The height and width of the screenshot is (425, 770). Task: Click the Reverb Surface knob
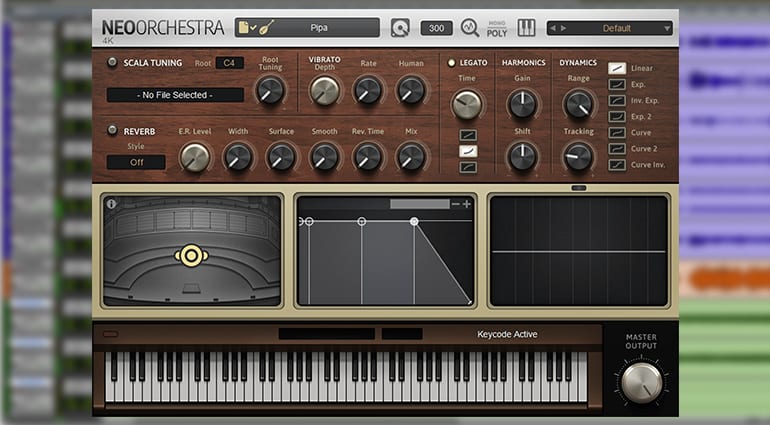(281, 158)
